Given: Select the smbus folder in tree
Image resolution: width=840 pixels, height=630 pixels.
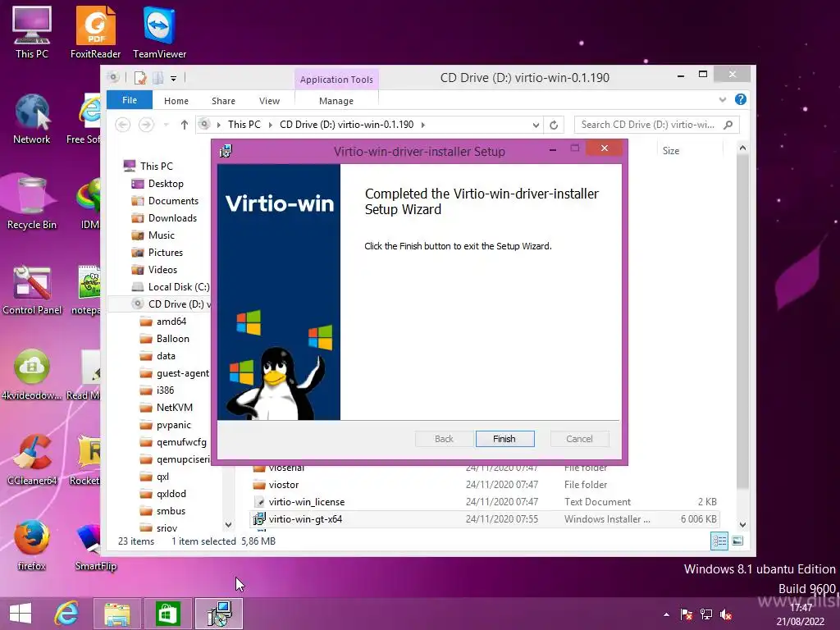Looking at the screenshot, I should [x=171, y=511].
